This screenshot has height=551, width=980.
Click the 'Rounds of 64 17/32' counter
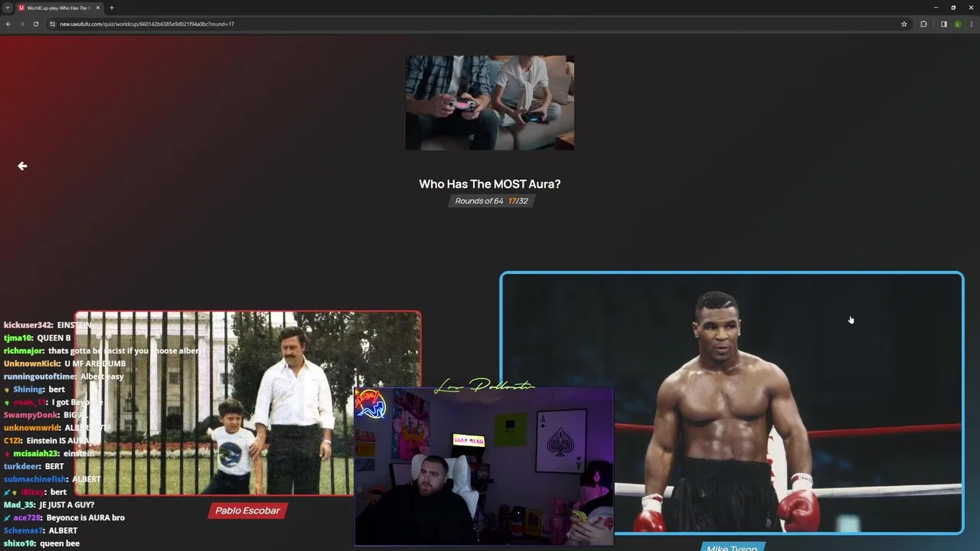tap(490, 201)
